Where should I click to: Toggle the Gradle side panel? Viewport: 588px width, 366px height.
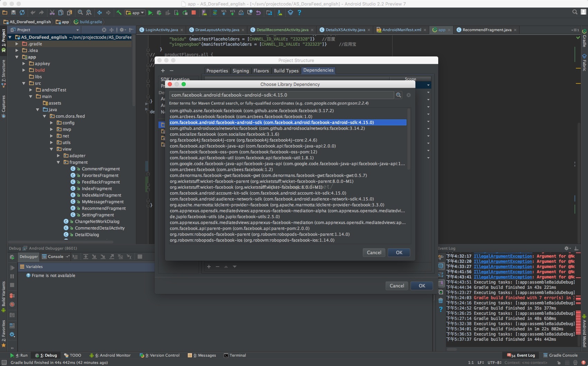point(584,38)
